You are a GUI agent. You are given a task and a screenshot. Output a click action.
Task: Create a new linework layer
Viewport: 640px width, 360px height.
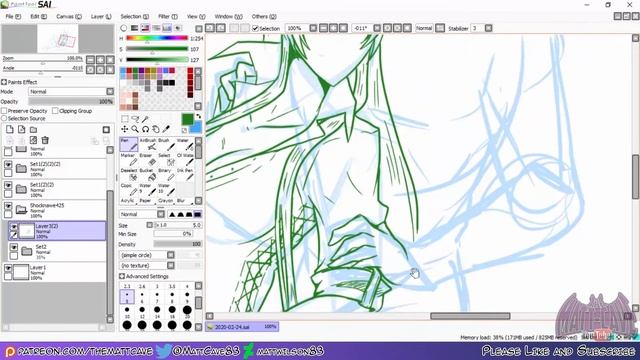21,130
